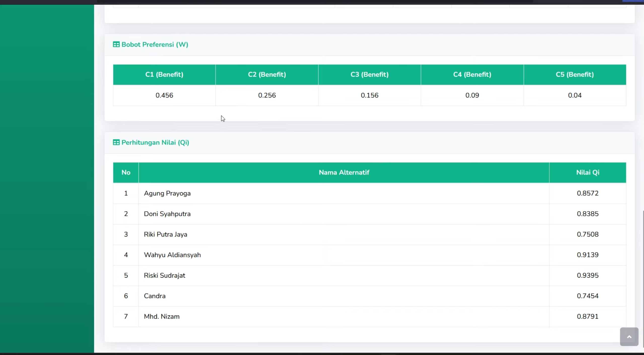The image size is (644, 355).
Task: Select the Qi value 0.8791
Action: coord(588,316)
